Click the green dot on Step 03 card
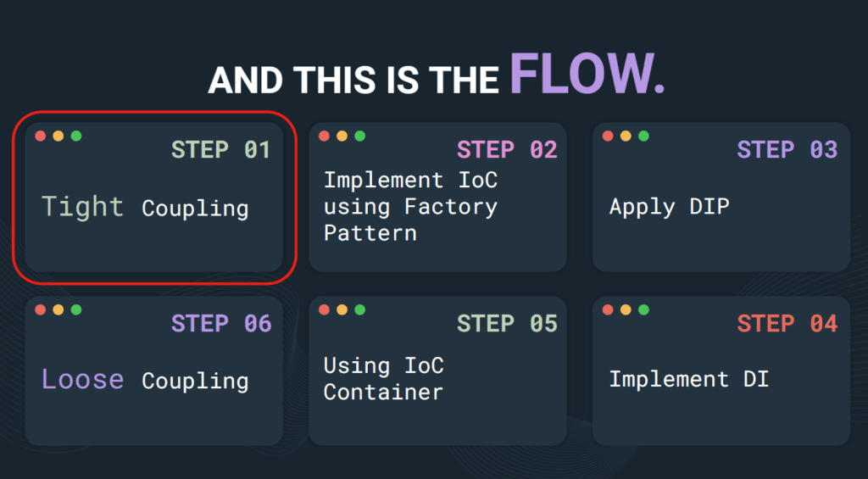The image size is (868, 479). [x=643, y=136]
